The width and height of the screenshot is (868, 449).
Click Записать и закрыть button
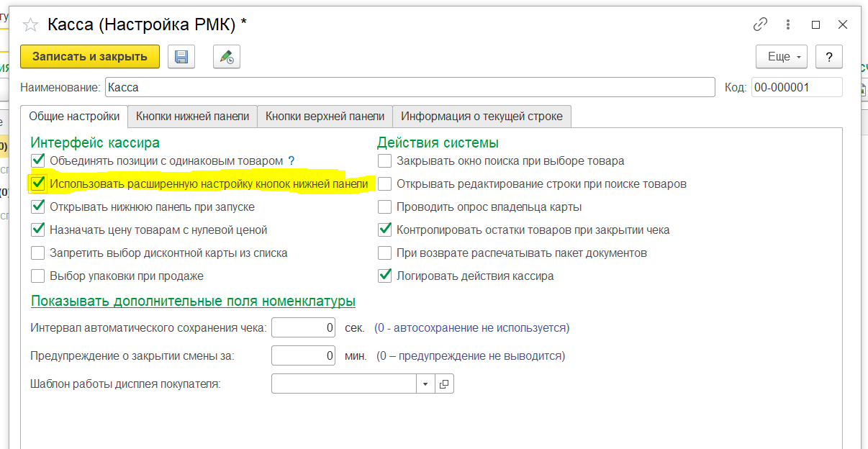90,57
